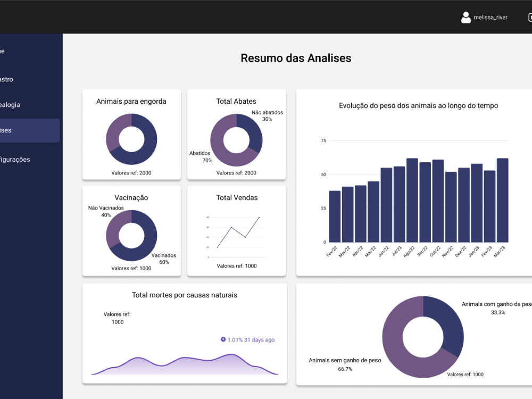532x399 pixels.
Task: Click the 66.7% value label
Action: click(x=345, y=369)
